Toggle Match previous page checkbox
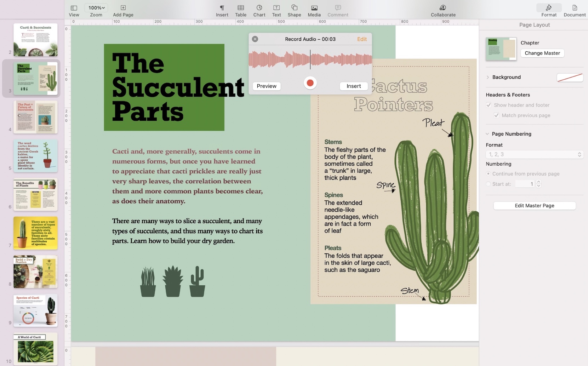 pyautogui.click(x=496, y=115)
